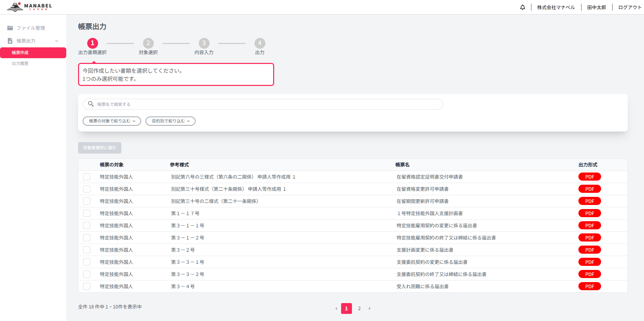Check the checkbox for 在留期間更新許可申請書 row
Screen dimensions: 644x321
87,201
